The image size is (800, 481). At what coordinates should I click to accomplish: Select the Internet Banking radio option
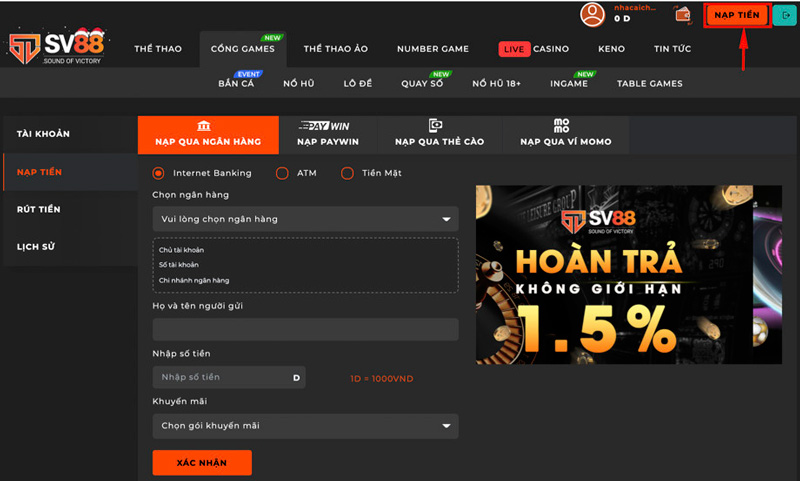(158, 173)
